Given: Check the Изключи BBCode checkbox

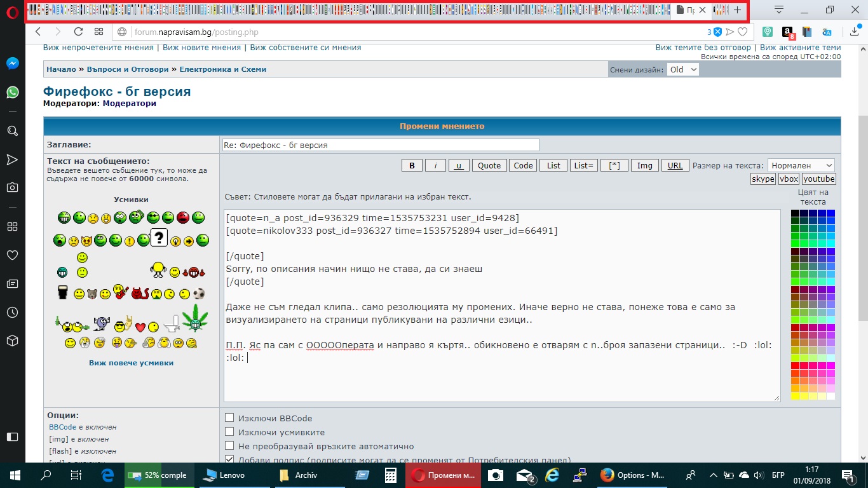Looking at the screenshot, I should tap(230, 418).
